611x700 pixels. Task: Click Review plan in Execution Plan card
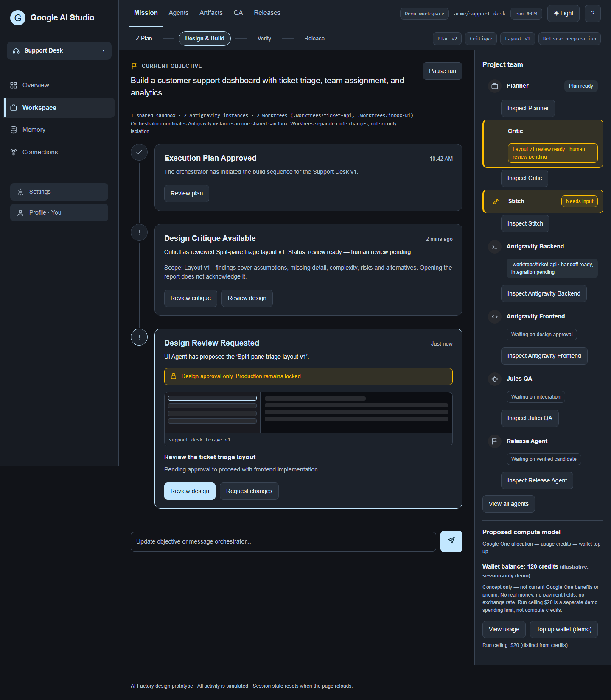point(187,193)
